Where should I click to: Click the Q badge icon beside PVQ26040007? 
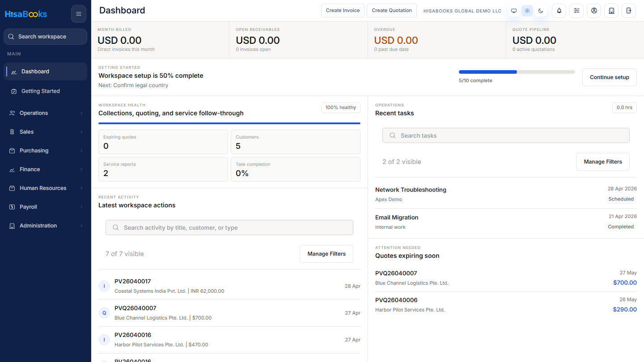pyautogui.click(x=104, y=313)
